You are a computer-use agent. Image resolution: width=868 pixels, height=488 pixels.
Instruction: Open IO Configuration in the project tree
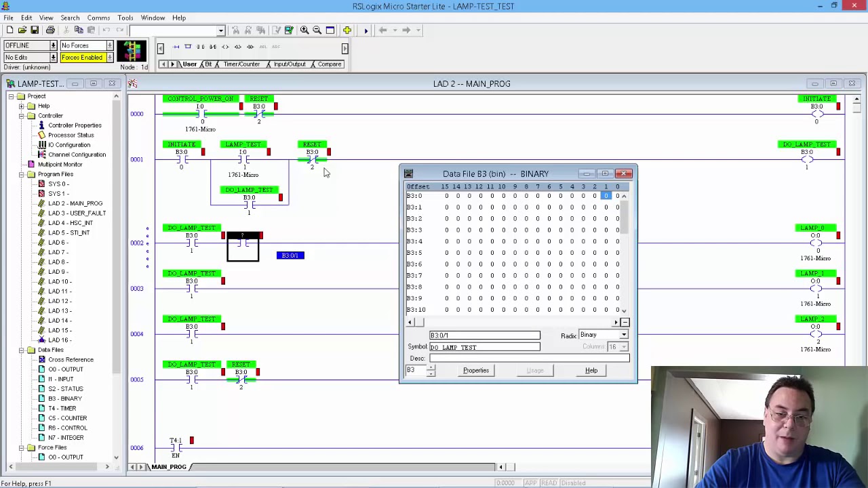point(68,145)
